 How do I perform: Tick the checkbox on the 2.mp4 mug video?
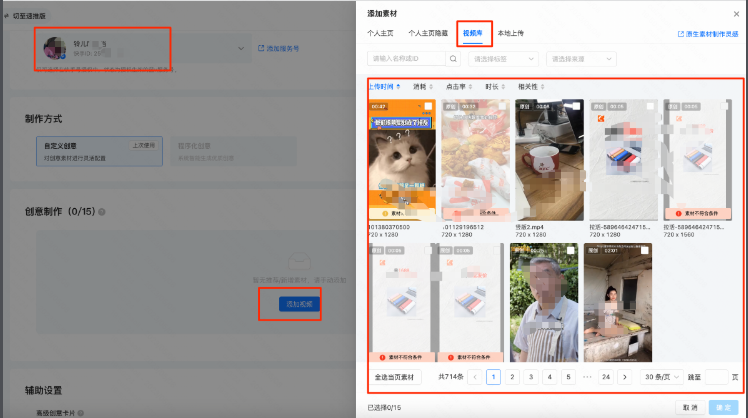[576, 106]
